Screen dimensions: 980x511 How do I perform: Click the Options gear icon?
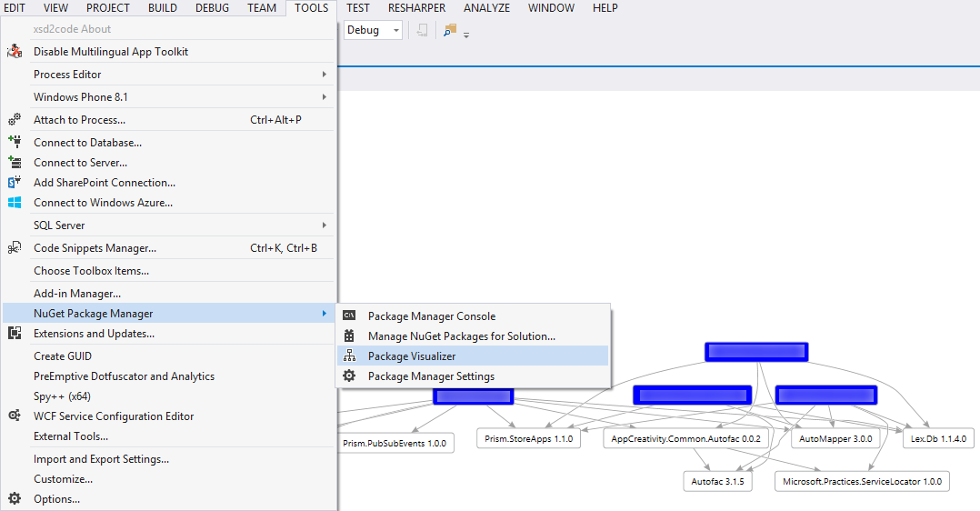(15, 498)
